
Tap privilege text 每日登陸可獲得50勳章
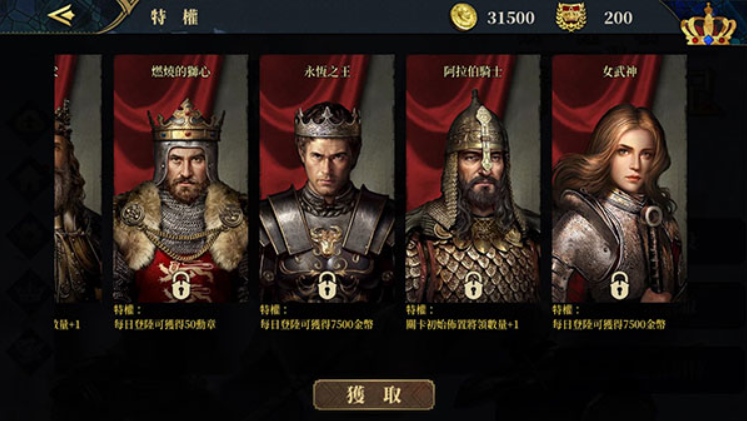165,325
